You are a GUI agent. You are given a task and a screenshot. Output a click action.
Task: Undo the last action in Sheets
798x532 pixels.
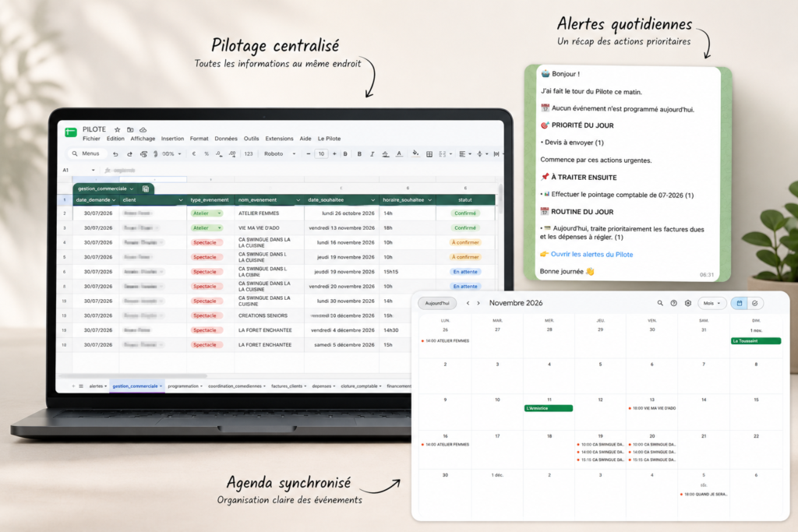pos(115,154)
